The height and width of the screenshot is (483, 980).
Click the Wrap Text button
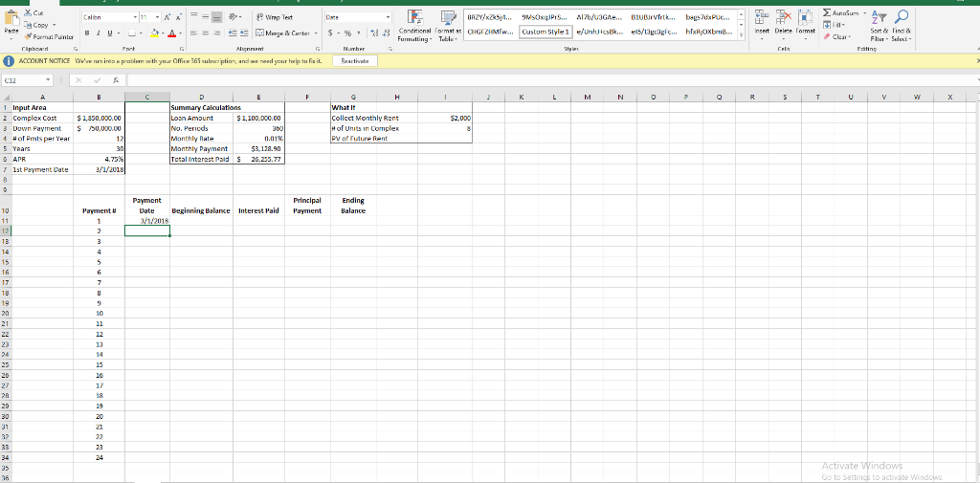[275, 19]
